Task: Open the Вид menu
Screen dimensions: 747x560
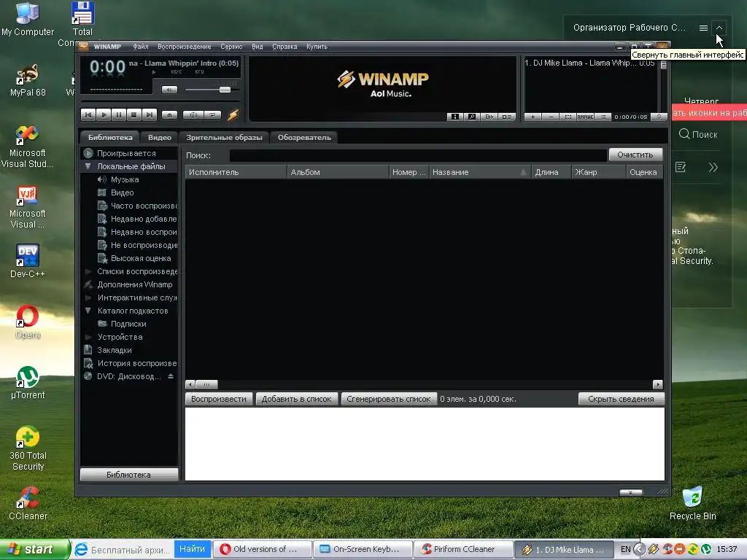Action: (x=258, y=47)
